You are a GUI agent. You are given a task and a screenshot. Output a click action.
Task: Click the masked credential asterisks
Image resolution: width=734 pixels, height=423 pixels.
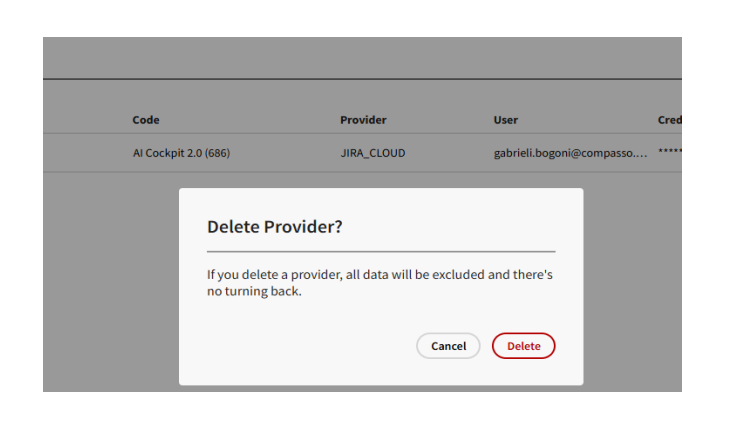pyautogui.click(x=669, y=153)
